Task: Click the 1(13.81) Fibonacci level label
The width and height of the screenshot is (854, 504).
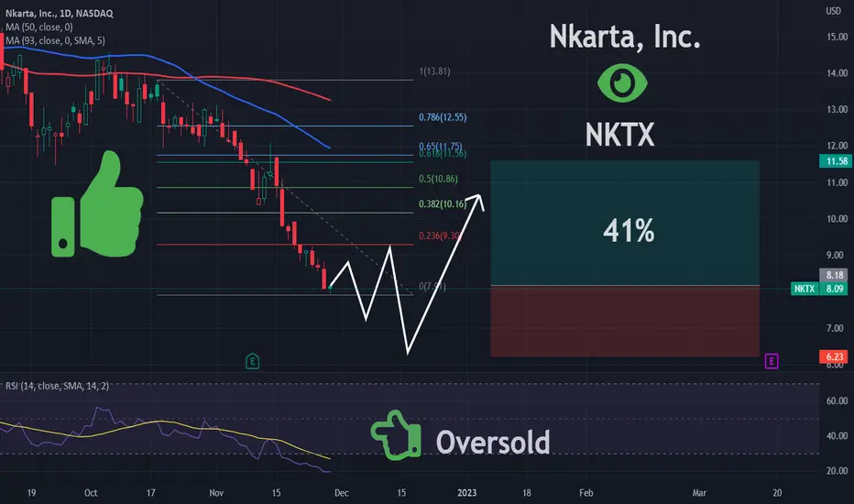Action: [434, 71]
